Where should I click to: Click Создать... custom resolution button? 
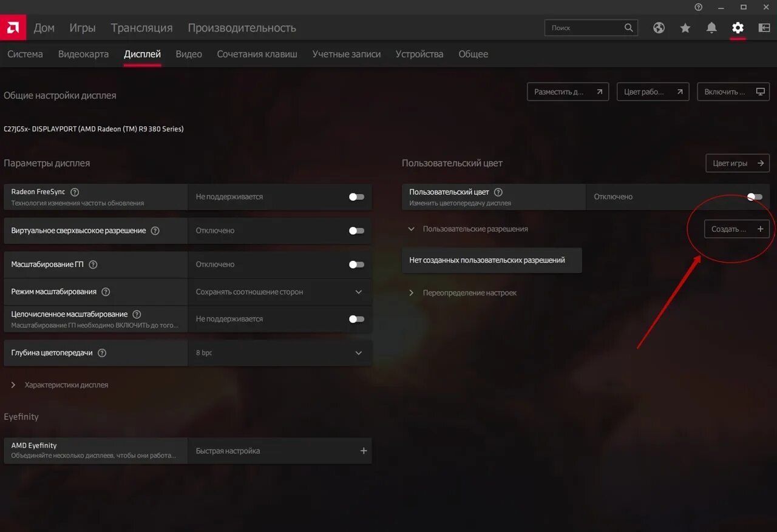tap(737, 229)
